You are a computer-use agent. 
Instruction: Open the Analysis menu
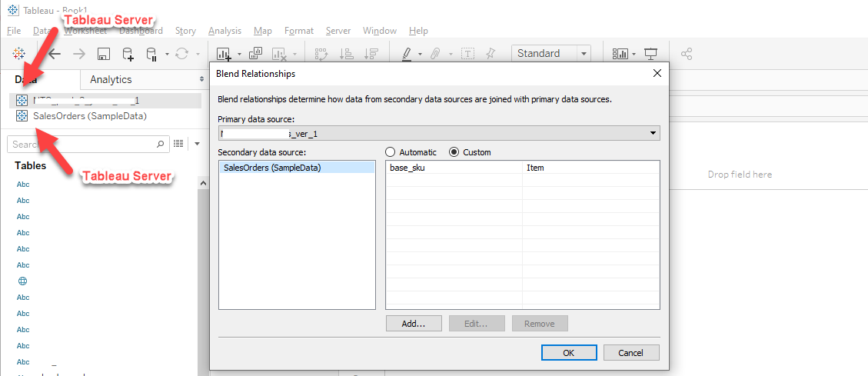click(x=224, y=31)
